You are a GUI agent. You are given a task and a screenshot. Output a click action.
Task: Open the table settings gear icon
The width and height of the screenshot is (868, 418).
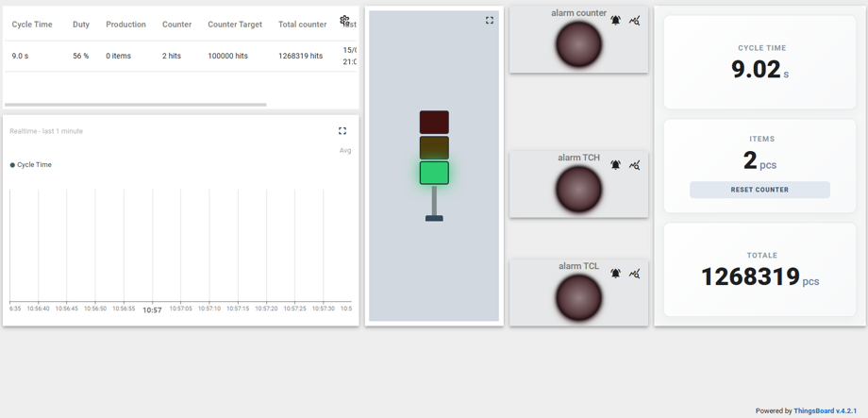tap(344, 21)
